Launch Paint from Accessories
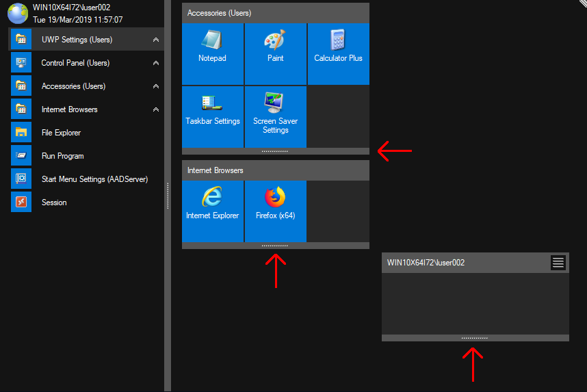The width and height of the screenshot is (587, 392). pos(275,53)
